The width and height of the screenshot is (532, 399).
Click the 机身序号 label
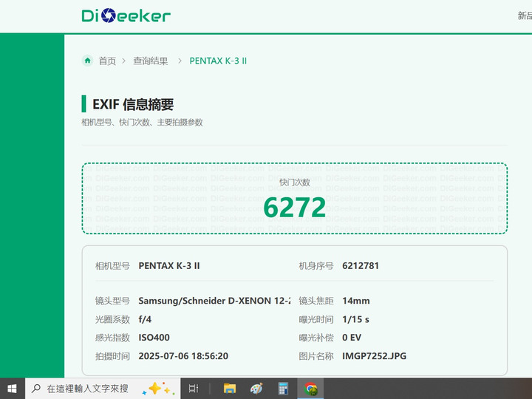(x=316, y=266)
